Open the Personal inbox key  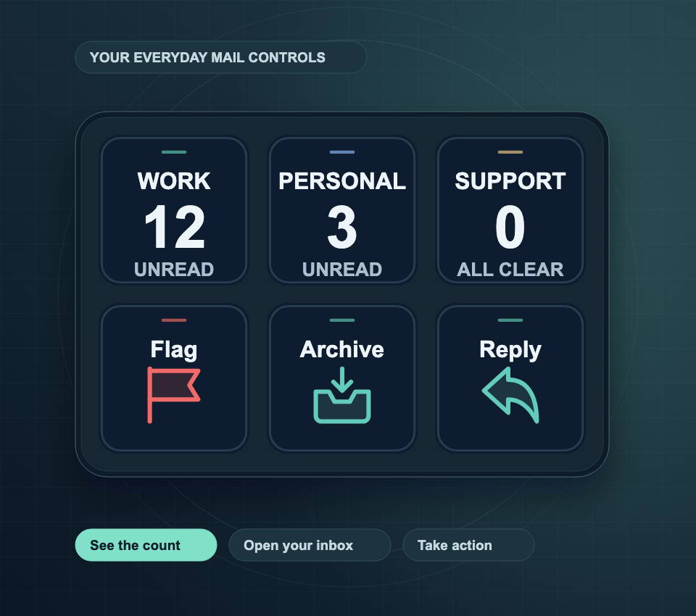click(341, 210)
